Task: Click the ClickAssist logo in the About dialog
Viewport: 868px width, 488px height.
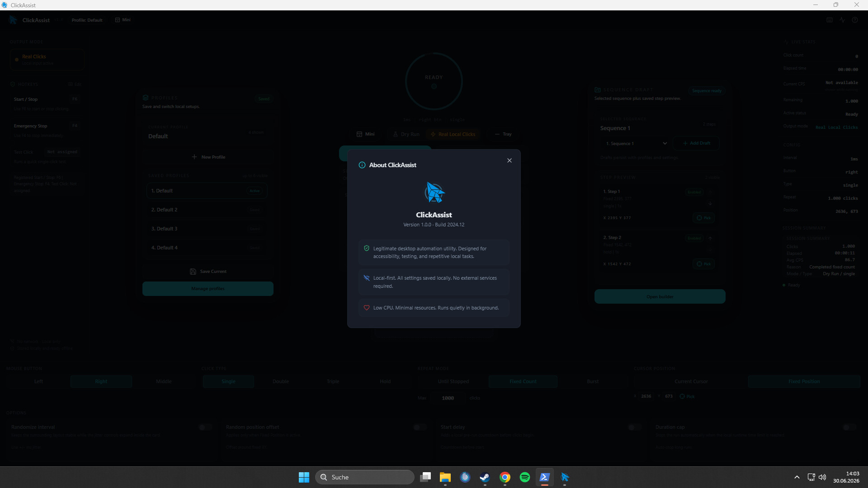Action: [x=434, y=192]
